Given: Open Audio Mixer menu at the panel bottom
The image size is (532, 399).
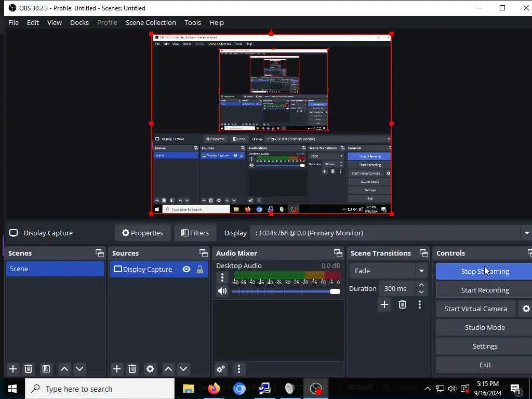Looking at the screenshot, I should point(239,369).
